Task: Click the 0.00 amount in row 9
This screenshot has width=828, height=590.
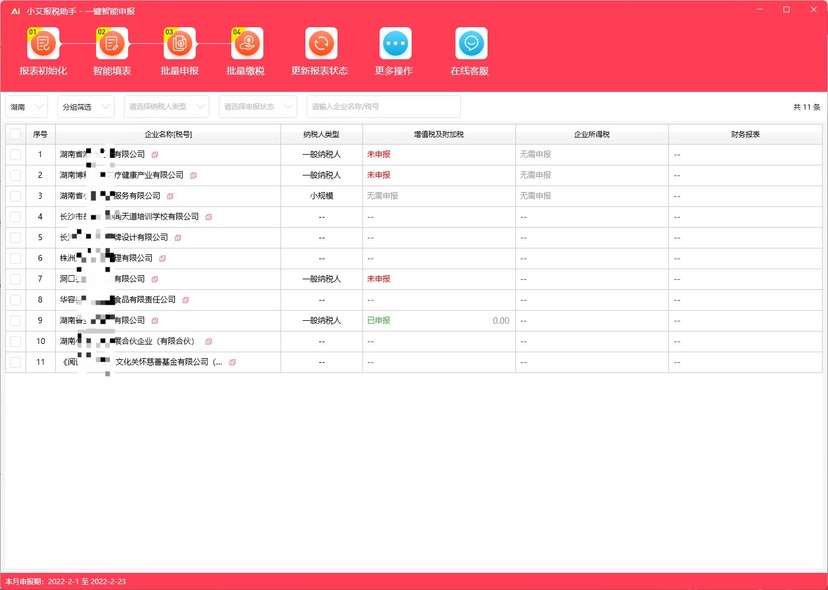Action: point(501,321)
